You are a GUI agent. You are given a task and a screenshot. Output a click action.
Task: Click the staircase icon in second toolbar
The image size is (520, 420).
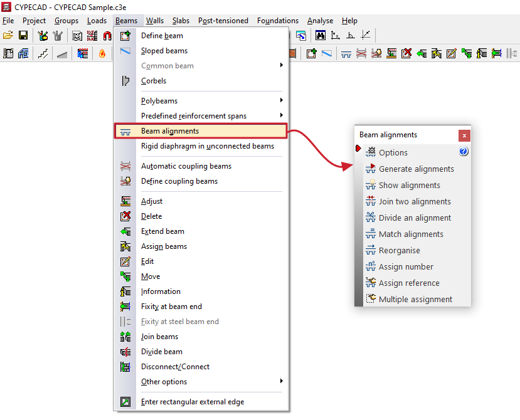[x=43, y=53]
